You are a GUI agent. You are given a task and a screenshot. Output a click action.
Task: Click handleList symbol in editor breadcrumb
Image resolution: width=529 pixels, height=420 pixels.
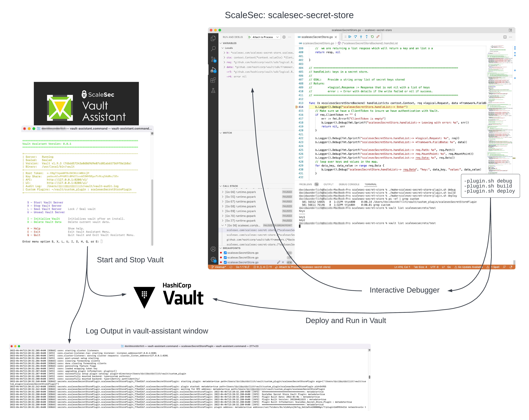click(x=368, y=43)
